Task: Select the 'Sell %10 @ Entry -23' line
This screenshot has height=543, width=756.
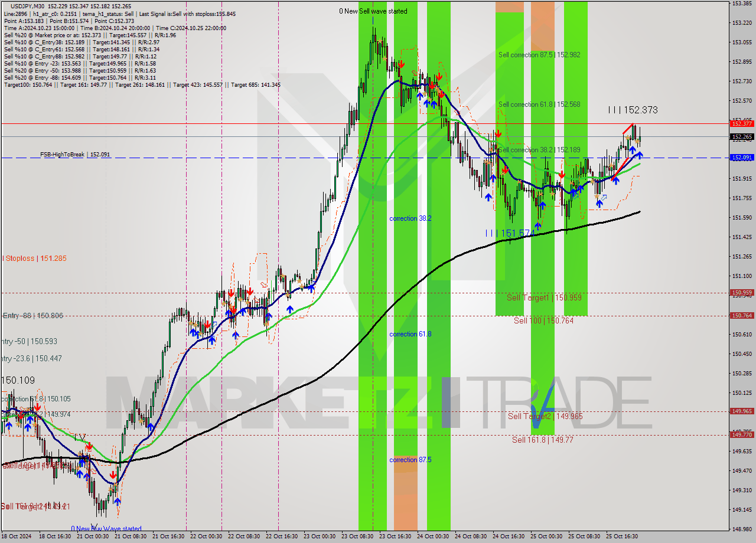Action: (80, 63)
